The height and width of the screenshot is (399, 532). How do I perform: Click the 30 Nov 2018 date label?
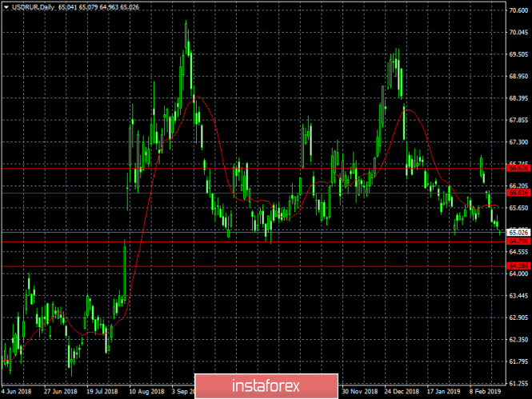359,392
